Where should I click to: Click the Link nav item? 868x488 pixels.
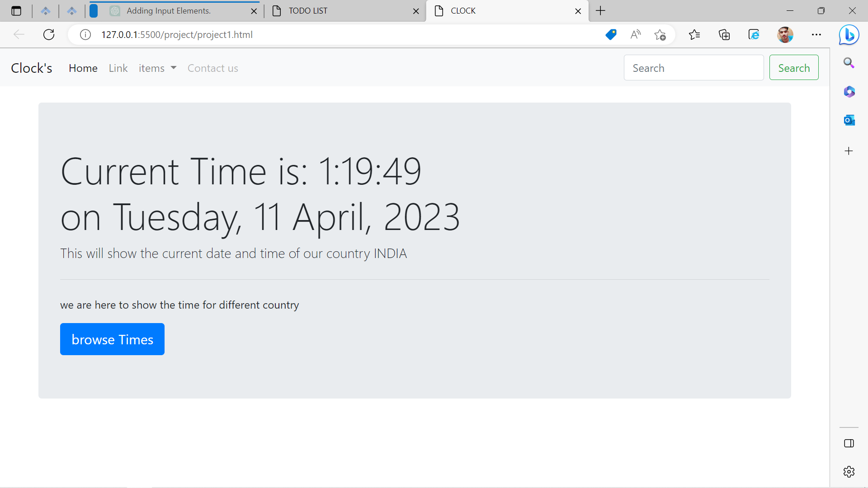tap(118, 68)
